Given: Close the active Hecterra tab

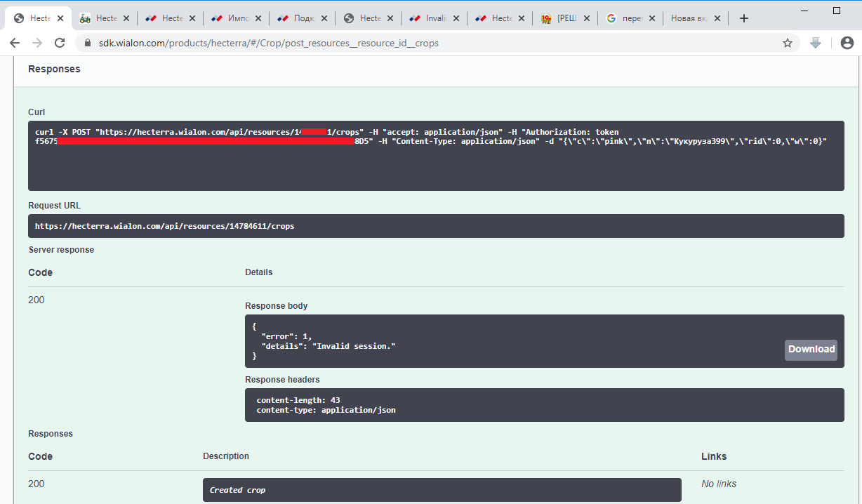Looking at the screenshot, I should tap(60, 18).
